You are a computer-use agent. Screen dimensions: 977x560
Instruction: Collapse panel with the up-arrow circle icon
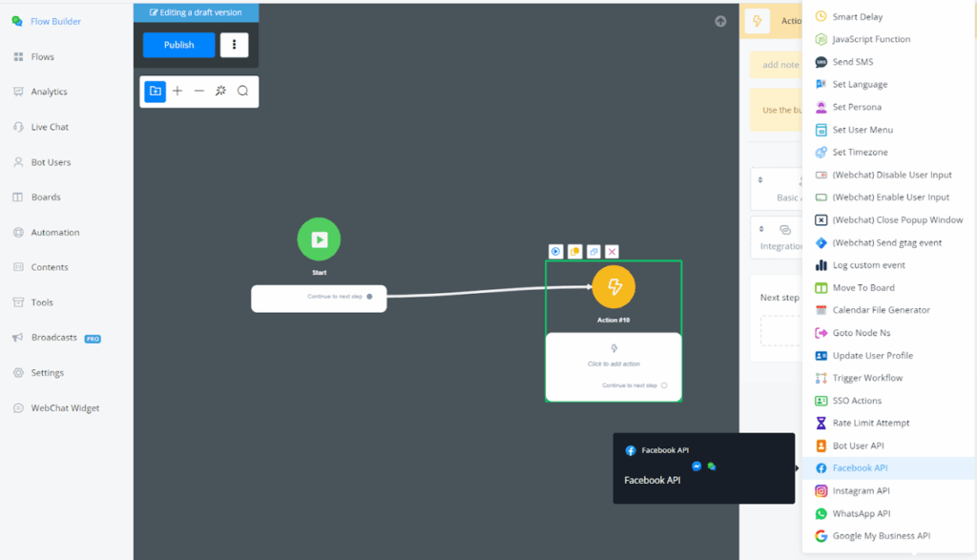[x=720, y=22]
